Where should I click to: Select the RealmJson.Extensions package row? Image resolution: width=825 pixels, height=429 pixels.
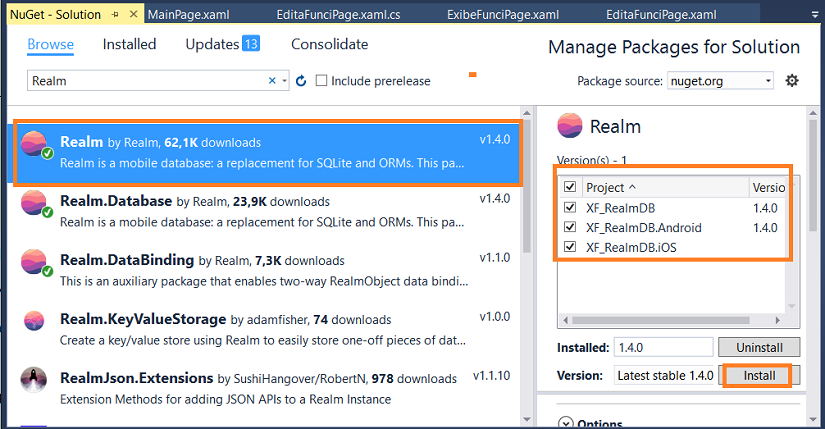tap(266, 388)
